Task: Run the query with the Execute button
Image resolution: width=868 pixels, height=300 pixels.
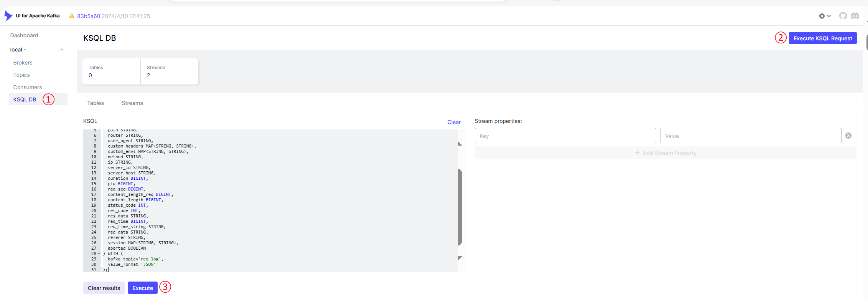Action: [x=142, y=288]
